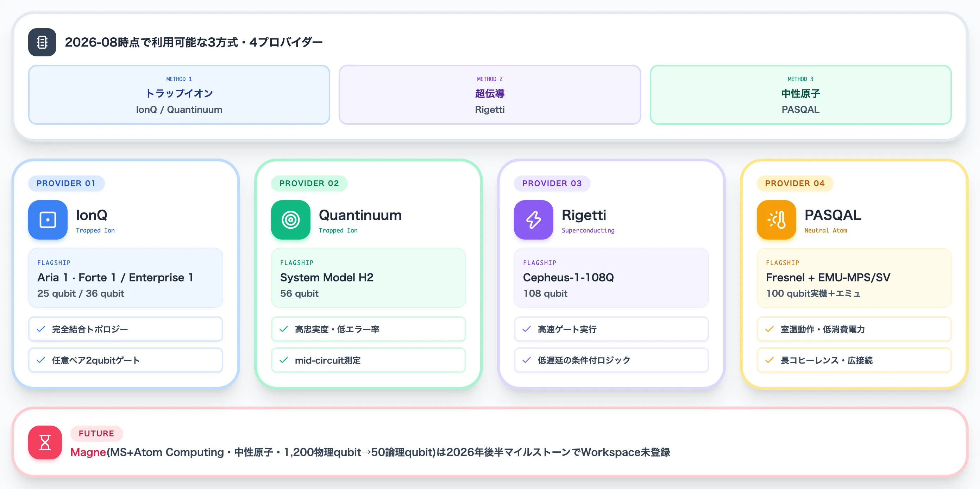Click the 56 qubit text
The image size is (980, 489).
300,293
